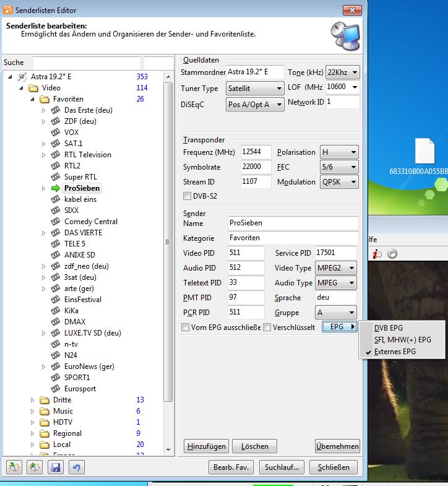Click the channel icon next to kabel eins

[56, 199]
